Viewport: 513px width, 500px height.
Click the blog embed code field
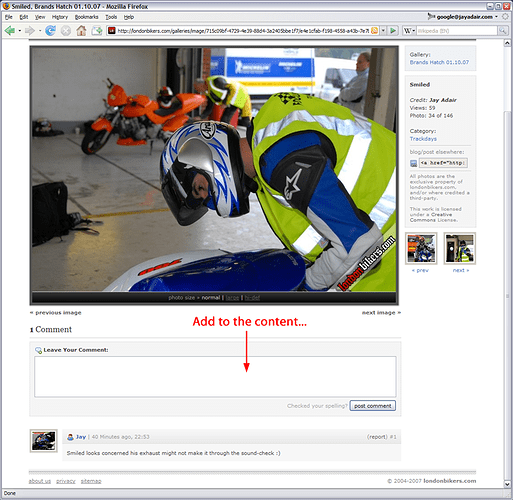443,163
